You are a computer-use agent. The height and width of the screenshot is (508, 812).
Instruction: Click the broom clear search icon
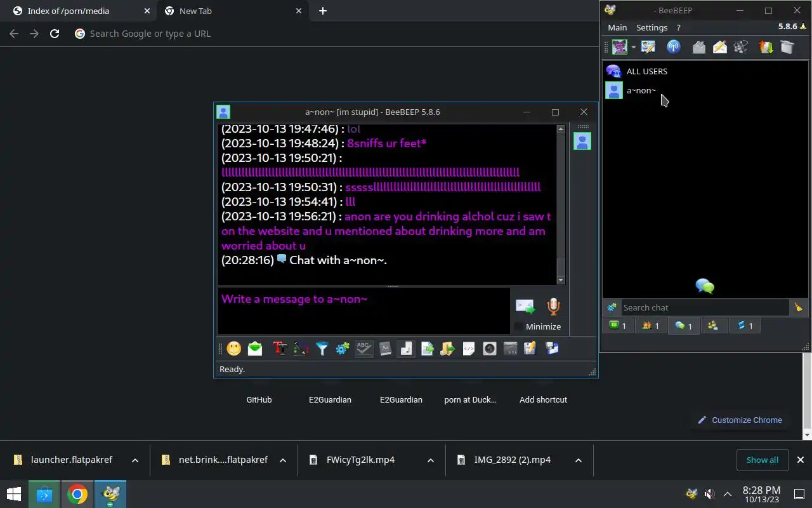click(798, 307)
